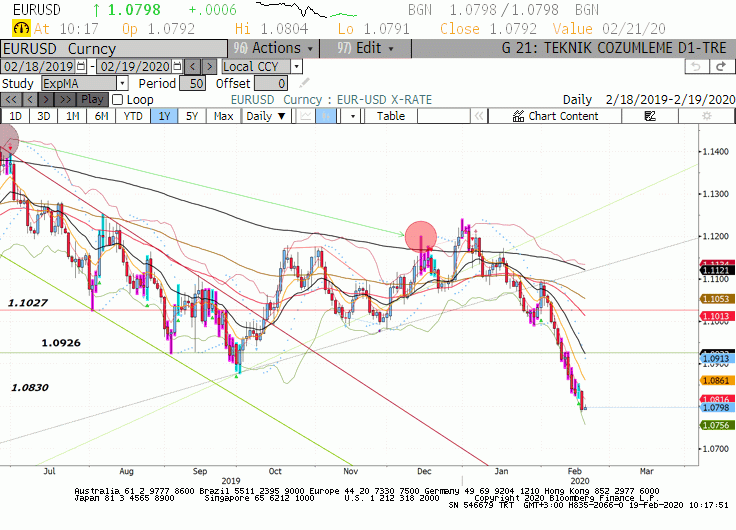Toggle the Loop checkbox
The image size is (736, 530).
(x=117, y=100)
